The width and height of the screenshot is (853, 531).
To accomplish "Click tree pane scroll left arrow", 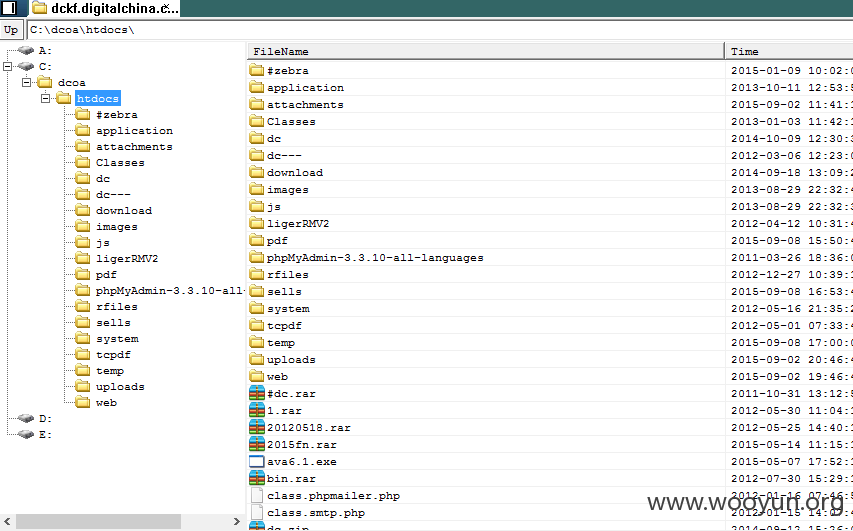I will pyautogui.click(x=7, y=521).
